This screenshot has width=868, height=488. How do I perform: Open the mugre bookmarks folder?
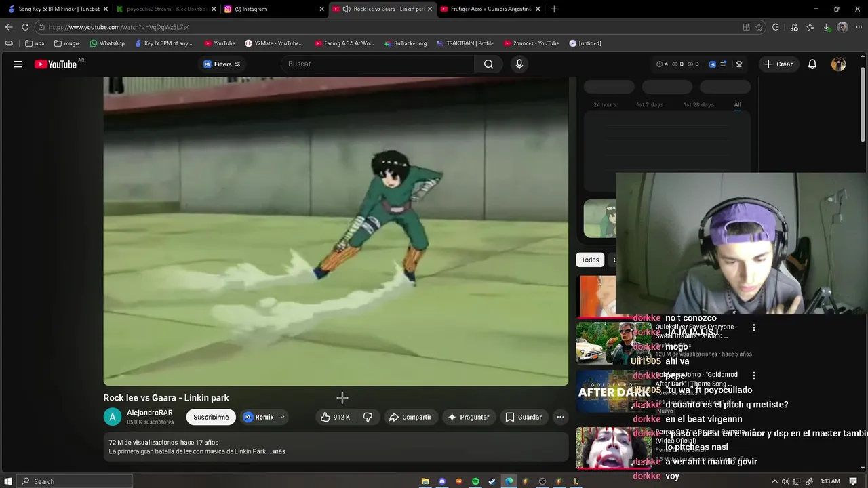coord(66,43)
